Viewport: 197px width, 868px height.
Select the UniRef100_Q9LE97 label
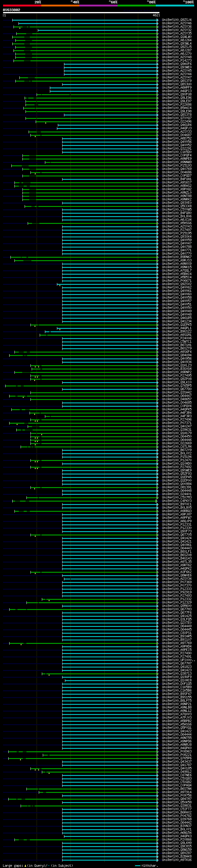tap(177, 101)
